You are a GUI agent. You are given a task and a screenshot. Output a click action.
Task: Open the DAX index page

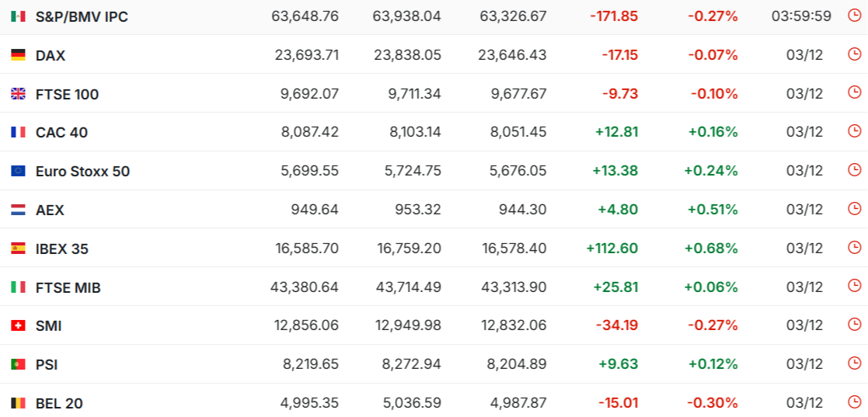tap(51, 55)
